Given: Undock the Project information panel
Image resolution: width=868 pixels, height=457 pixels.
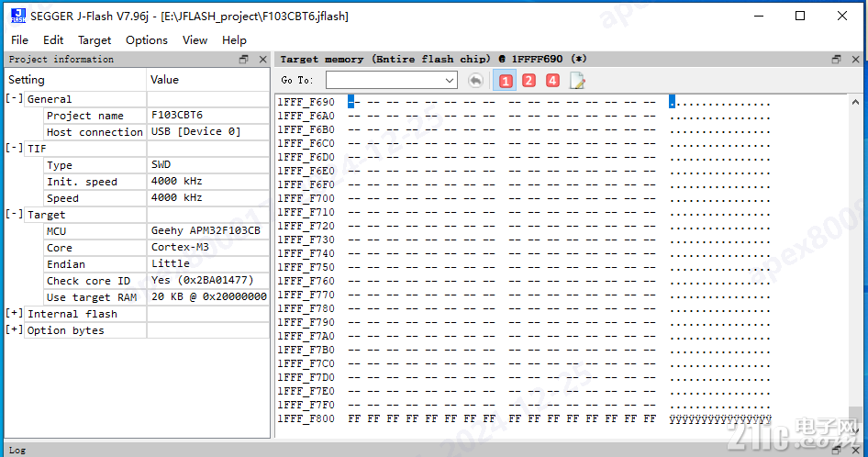Looking at the screenshot, I should pyautogui.click(x=243, y=60).
